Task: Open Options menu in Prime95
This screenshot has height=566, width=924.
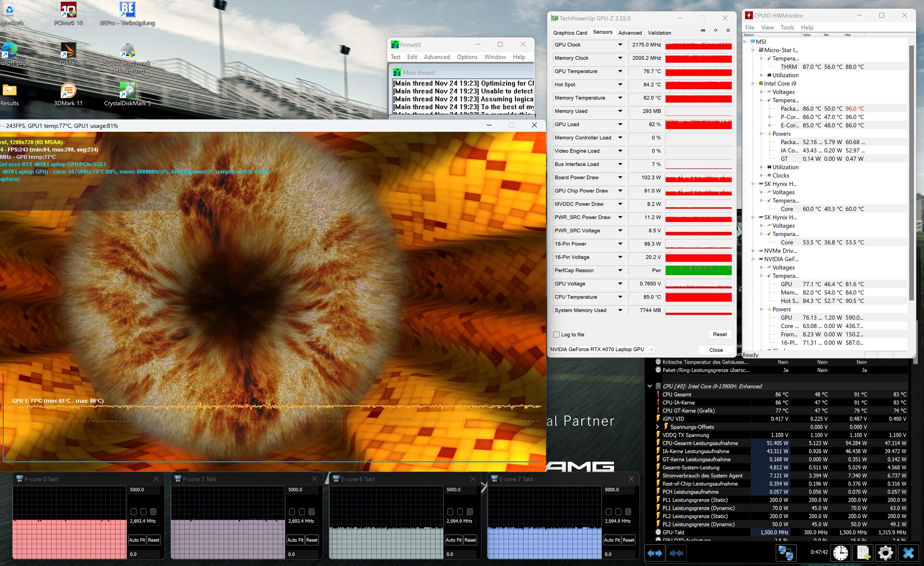Action: 467,57
